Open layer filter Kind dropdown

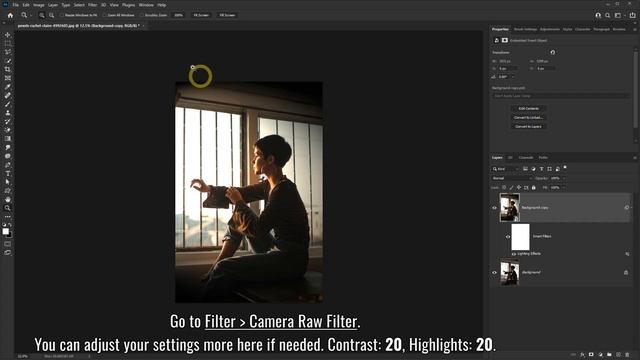505,169
